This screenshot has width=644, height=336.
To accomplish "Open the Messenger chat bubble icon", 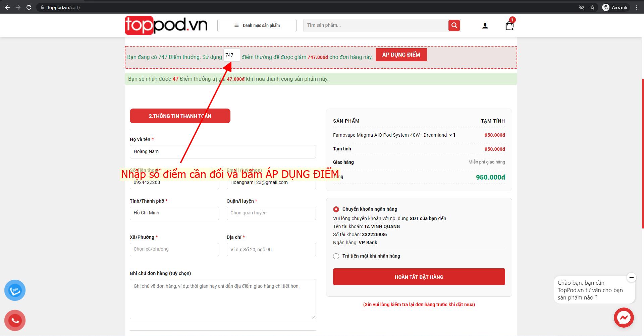I will 624,318.
